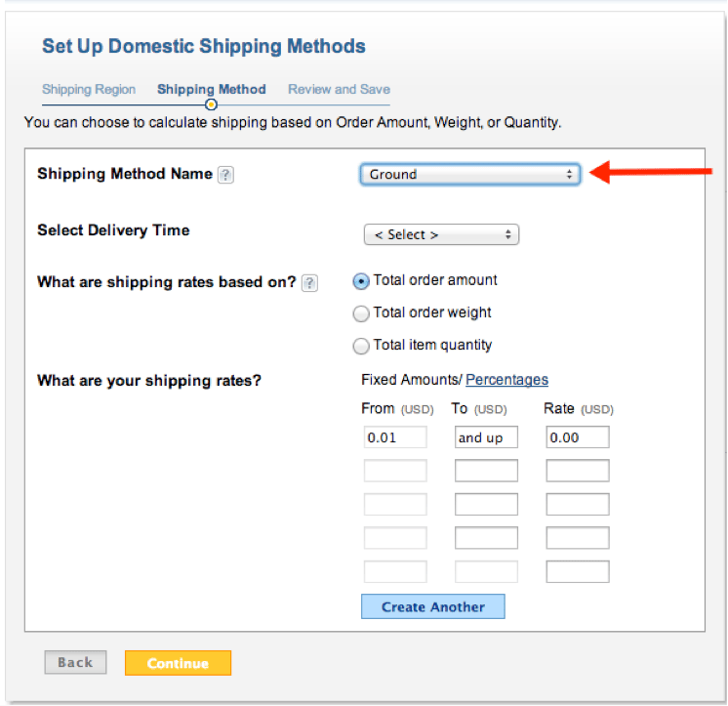Click help icon beside Shipping Method Name
Screen dimensions: 728x706
point(226,175)
